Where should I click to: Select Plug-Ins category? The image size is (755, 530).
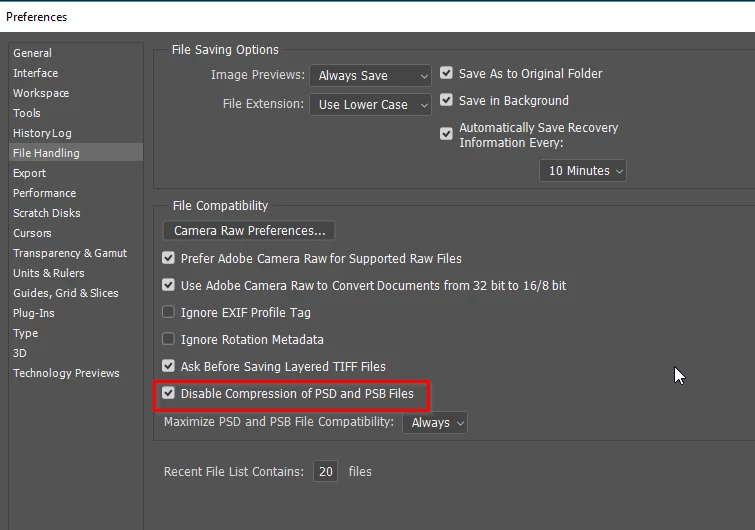pos(34,313)
